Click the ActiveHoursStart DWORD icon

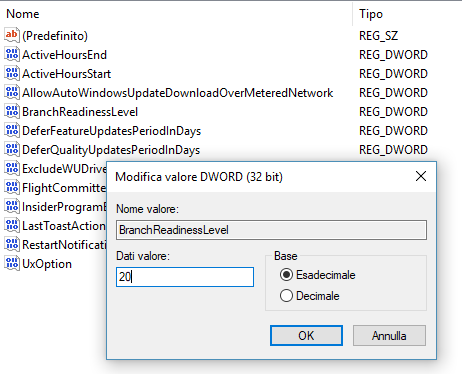point(12,73)
